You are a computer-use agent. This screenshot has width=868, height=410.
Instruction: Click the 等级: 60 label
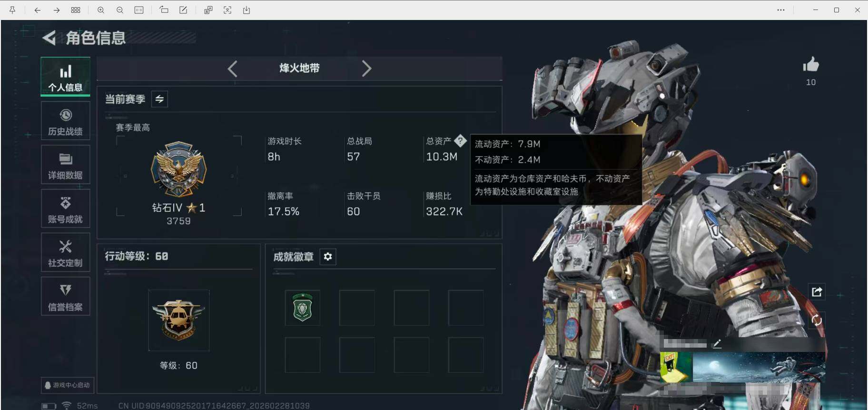pos(178,365)
